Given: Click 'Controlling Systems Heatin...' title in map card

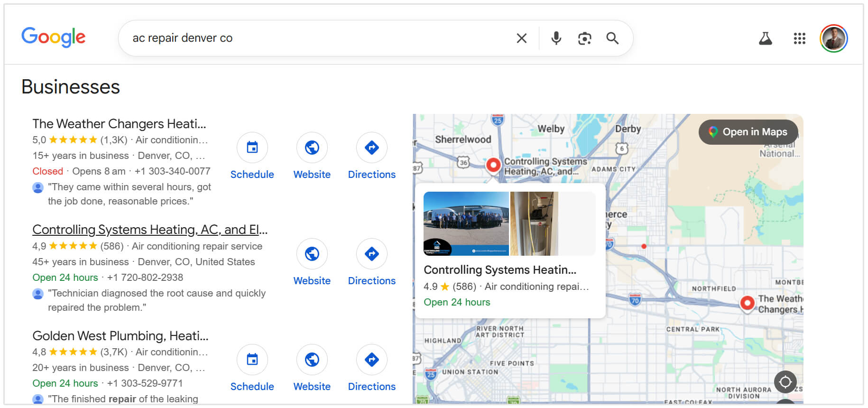Looking at the screenshot, I should [500, 270].
